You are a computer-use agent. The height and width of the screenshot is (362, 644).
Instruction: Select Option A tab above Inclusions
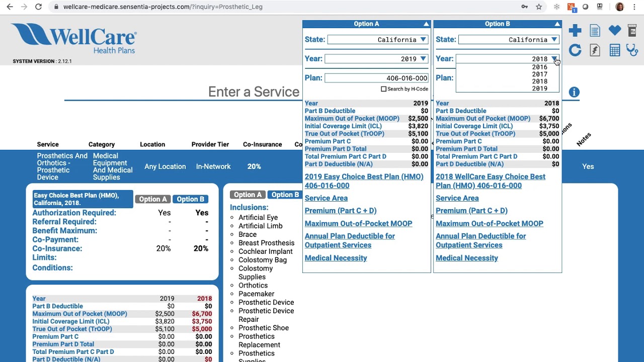248,195
